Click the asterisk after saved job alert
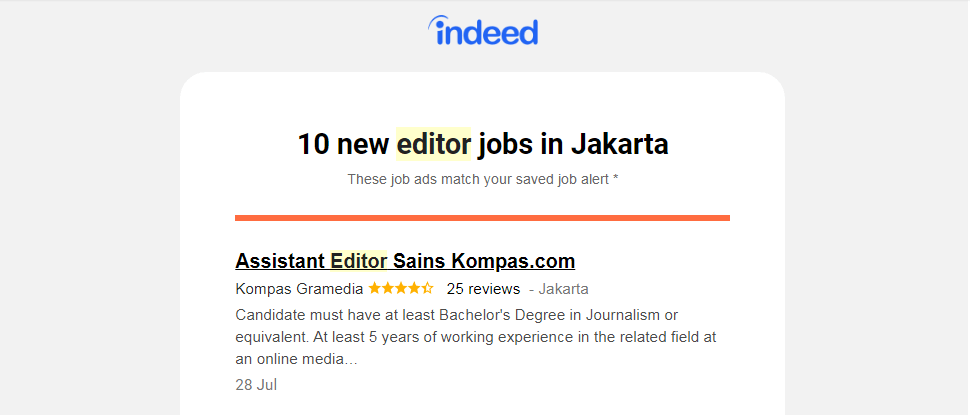 pos(615,179)
